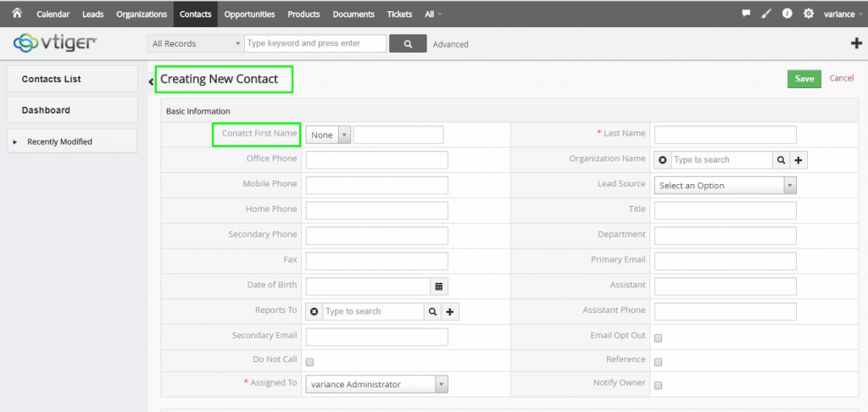
Task: Open the theme paintbrush icon
Action: tap(766, 14)
